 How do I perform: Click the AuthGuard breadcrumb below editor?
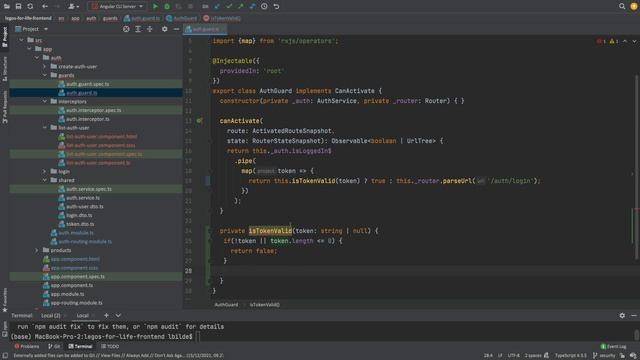pyautogui.click(x=226, y=304)
